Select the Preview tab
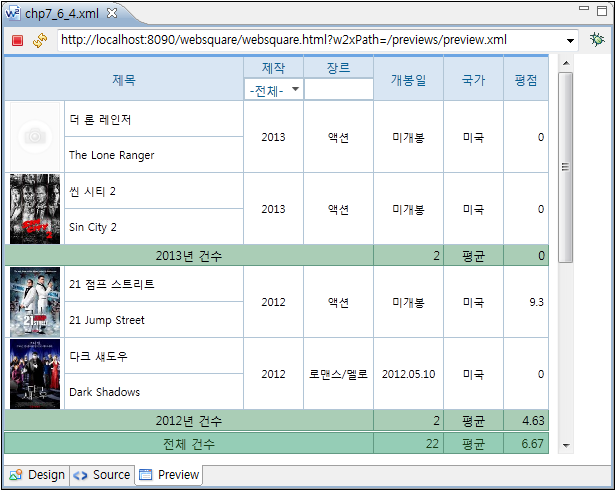Screen dimensions: 615x490 pos(169,475)
